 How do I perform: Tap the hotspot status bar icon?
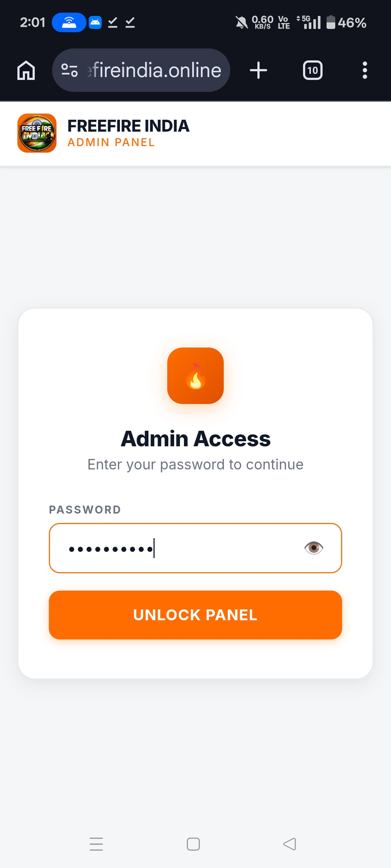(70, 22)
